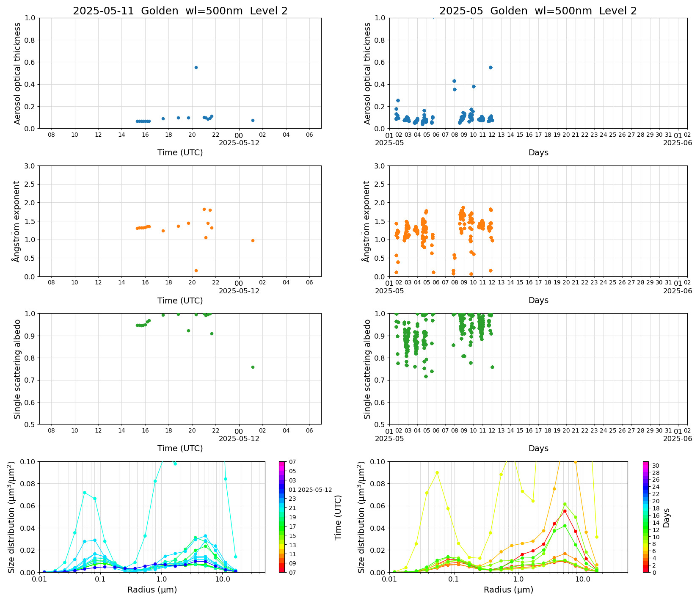
Task: Click the 0.76 albedo point in daily plot
Action: [x=253, y=367]
